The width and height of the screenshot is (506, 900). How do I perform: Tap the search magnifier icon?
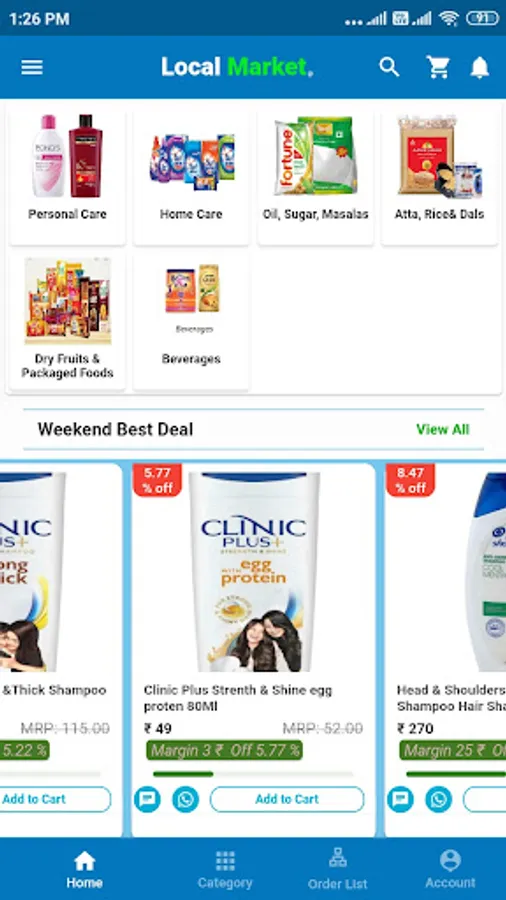pos(389,67)
